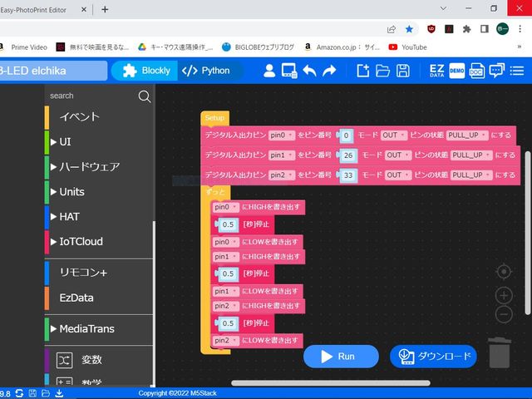
Task: Click the search field in block palette
Action: [x=93, y=96]
